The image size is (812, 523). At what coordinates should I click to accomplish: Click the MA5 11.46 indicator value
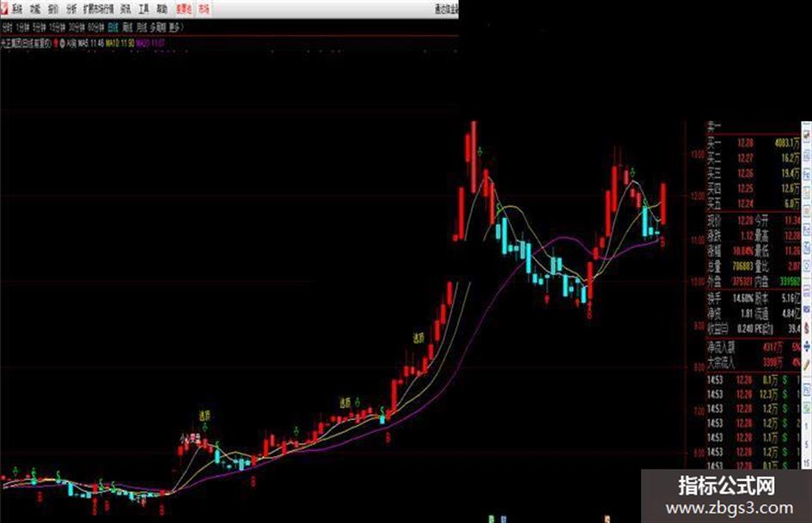point(91,44)
